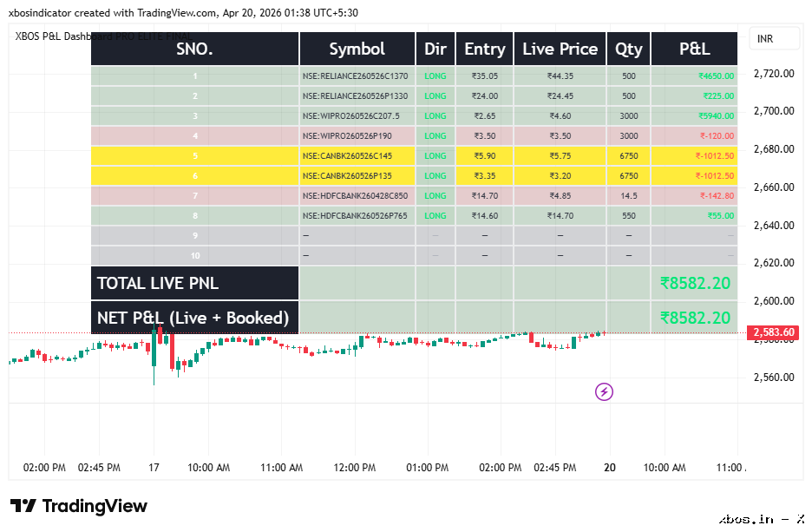Click the ₹2.65 entry price

(x=485, y=116)
